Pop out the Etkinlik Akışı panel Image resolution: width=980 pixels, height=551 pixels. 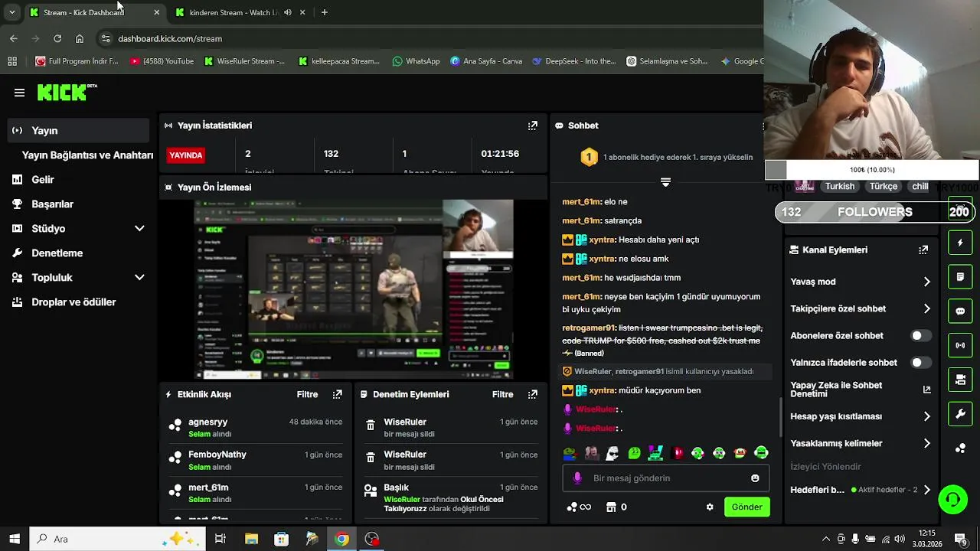coord(338,394)
